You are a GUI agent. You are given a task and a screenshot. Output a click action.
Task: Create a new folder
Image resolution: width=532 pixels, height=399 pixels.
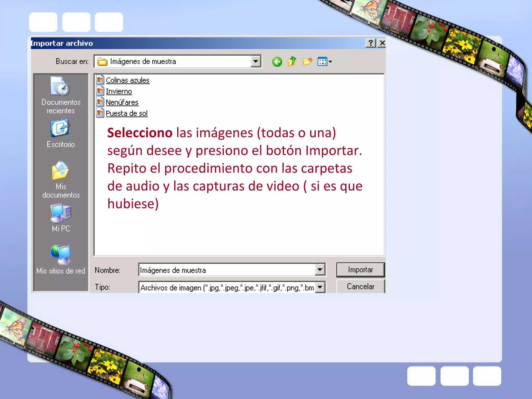[307, 62]
